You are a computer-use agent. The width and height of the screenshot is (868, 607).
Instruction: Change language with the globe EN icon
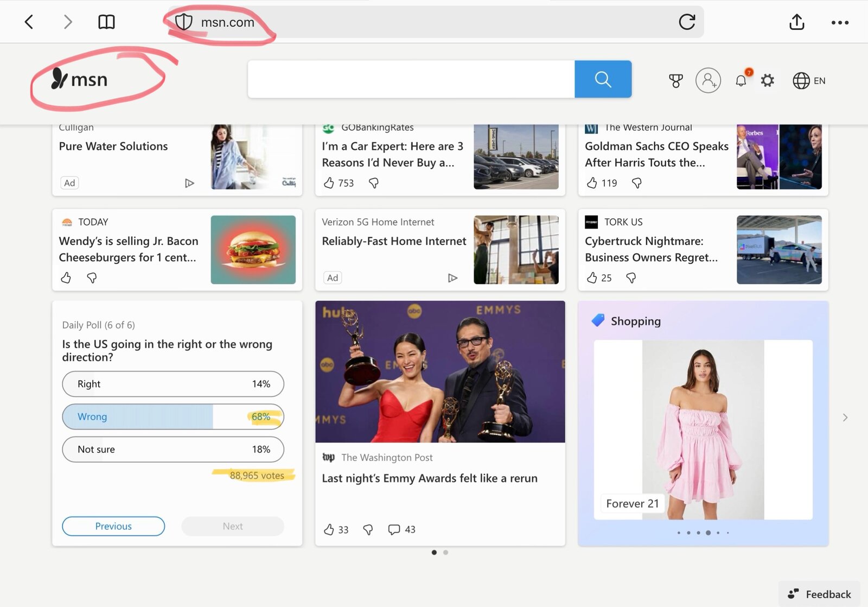point(809,80)
